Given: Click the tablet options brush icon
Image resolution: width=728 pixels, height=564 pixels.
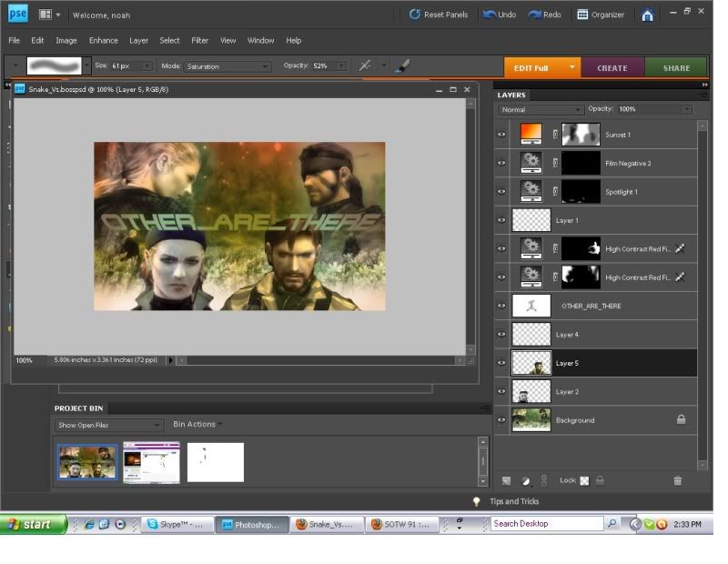Looking at the screenshot, I should coord(402,66).
